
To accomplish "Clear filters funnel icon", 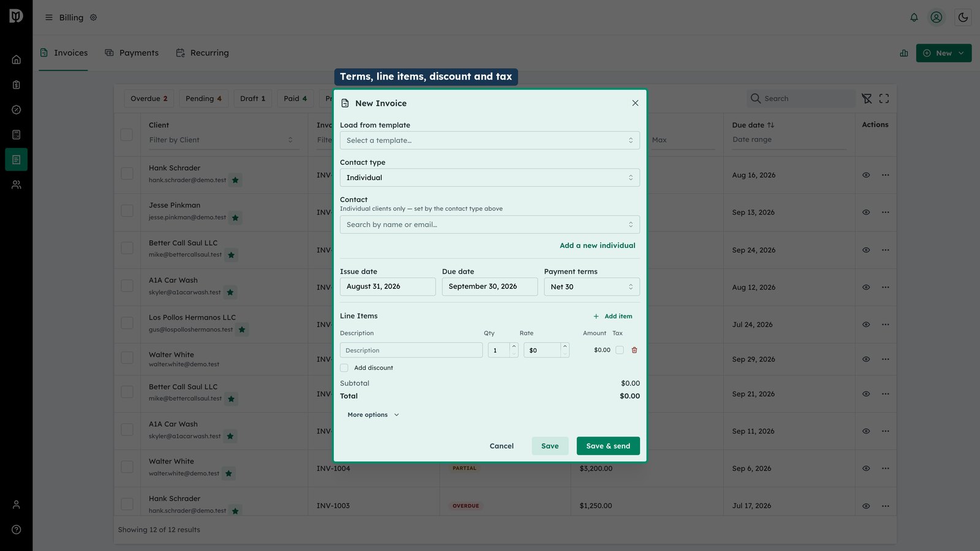I will coord(867,99).
